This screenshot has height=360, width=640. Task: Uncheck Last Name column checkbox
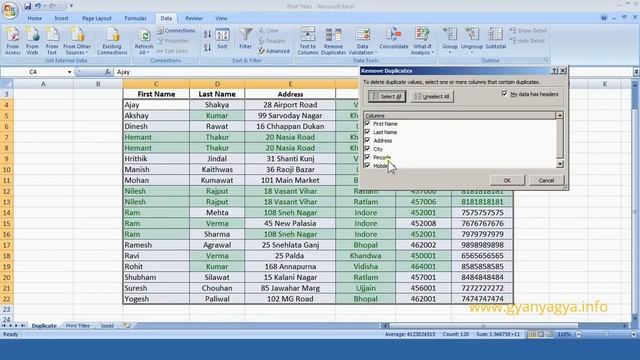[x=367, y=132]
